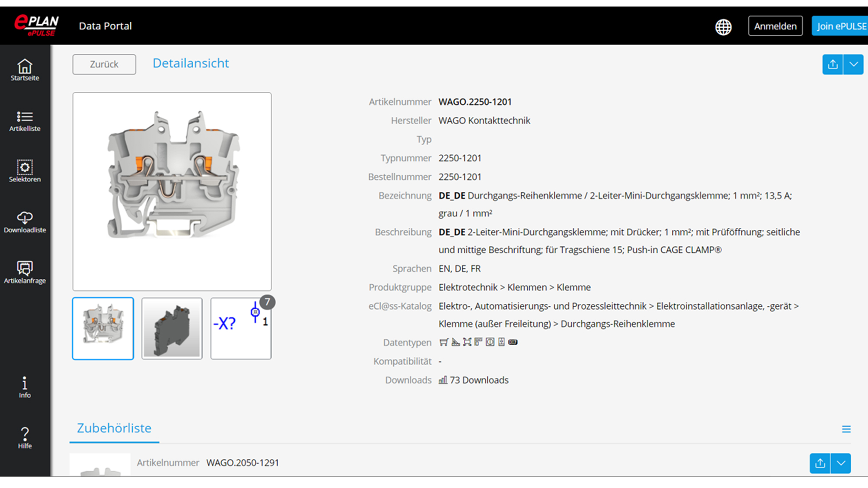Click the circle-in-square data type icon

(490, 342)
